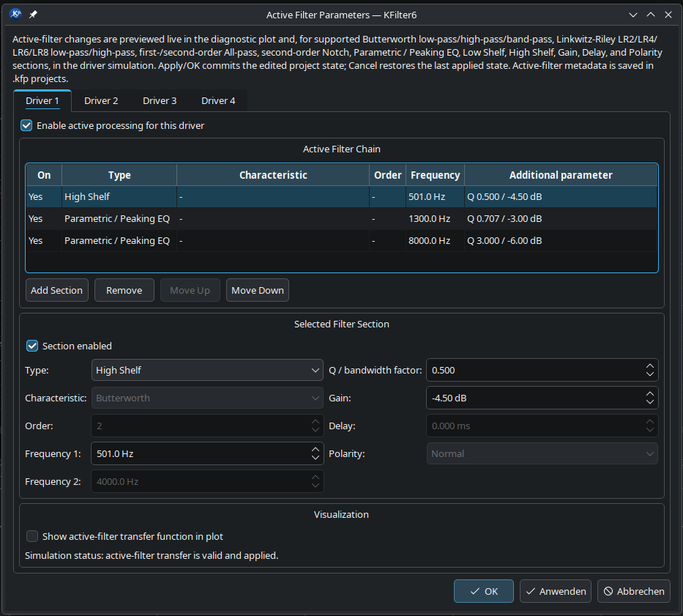The image size is (683, 616).
Task: Toggle the pin window icon
Action: pos(33,15)
